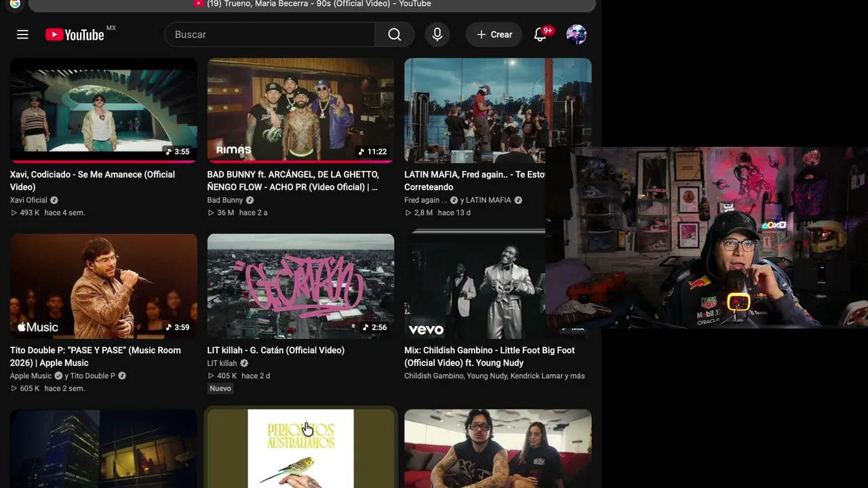Click the webcam overlay video
Viewport: 868px width, 488px height.
click(707, 237)
